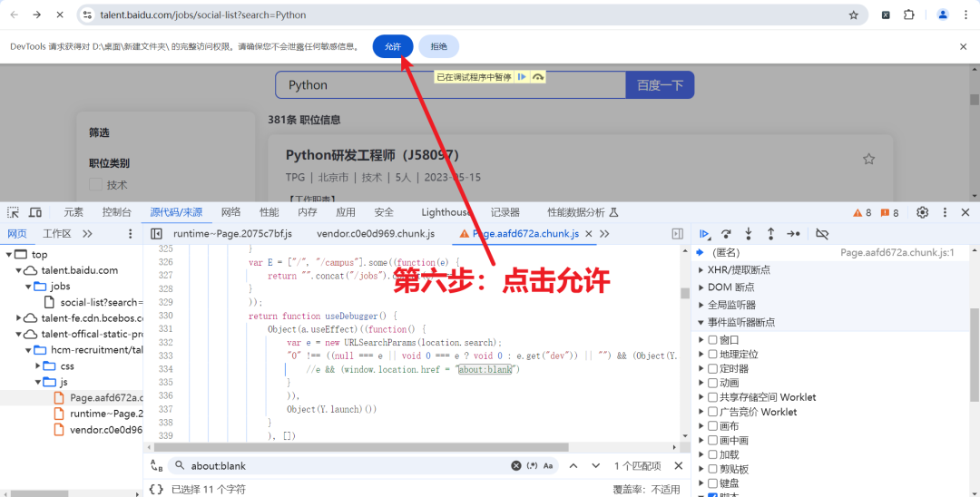Image resolution: width=980 pixels, height=497 pixels.
Task: Switch to 元素 panel tab
Action: [73, 212]
